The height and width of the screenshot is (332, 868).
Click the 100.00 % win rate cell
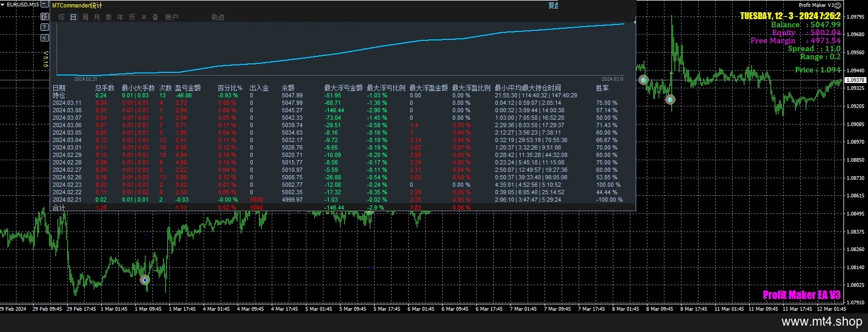608,185
